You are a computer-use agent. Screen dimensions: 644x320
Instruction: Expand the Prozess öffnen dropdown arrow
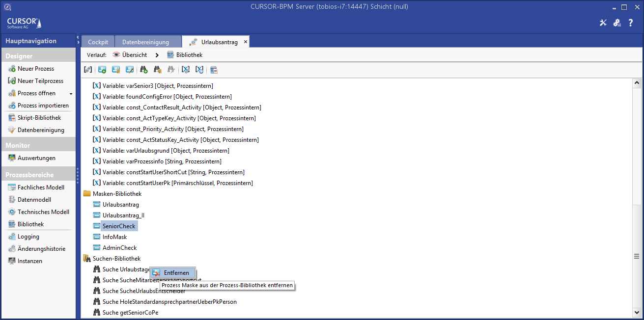point(71,94)
